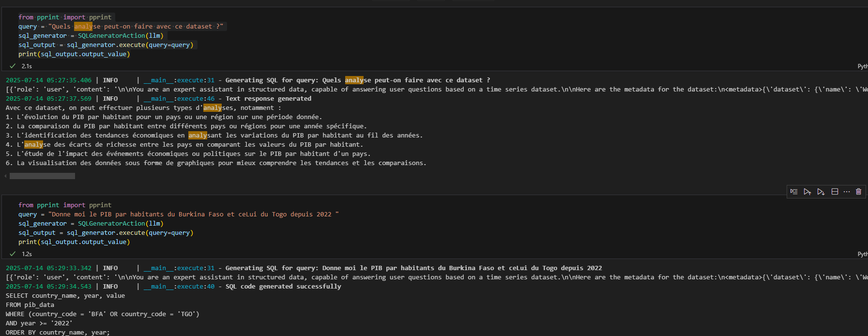Click the success checkmark next to 1.2s

click(13, 254)
